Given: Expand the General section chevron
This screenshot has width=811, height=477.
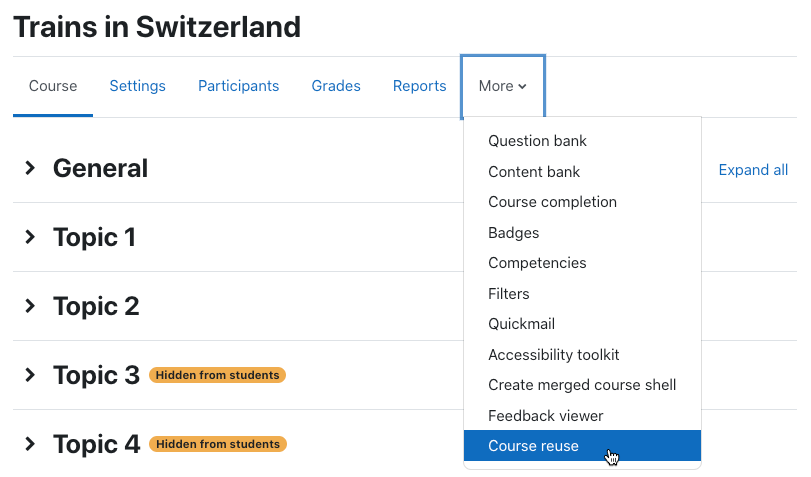Looking at the screenshot, I should click(x=30, y=168).
